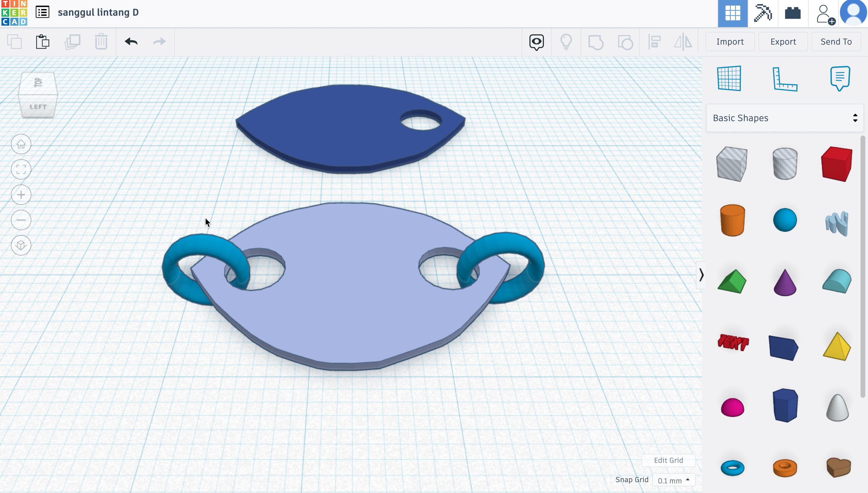Click the Workplane toggle icon
Image resolution: width=868 pixels, height=493 pixels.
(729, 78)
